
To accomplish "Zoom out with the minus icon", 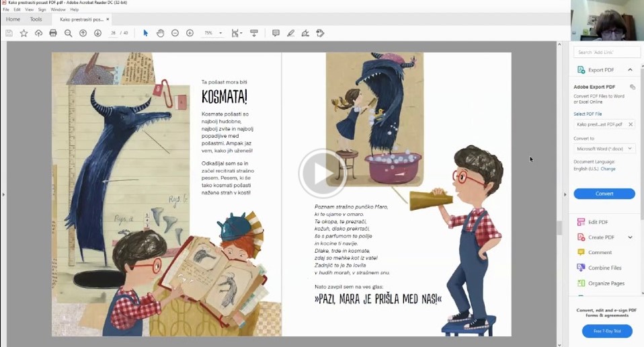I will pyautogui.click(x=175, y=33).
